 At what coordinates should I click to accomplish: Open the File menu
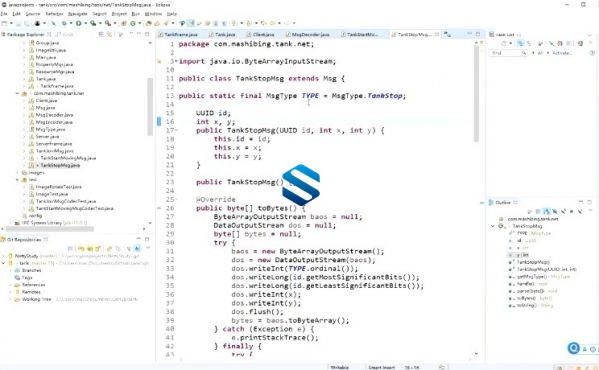(x=4, y=14)
